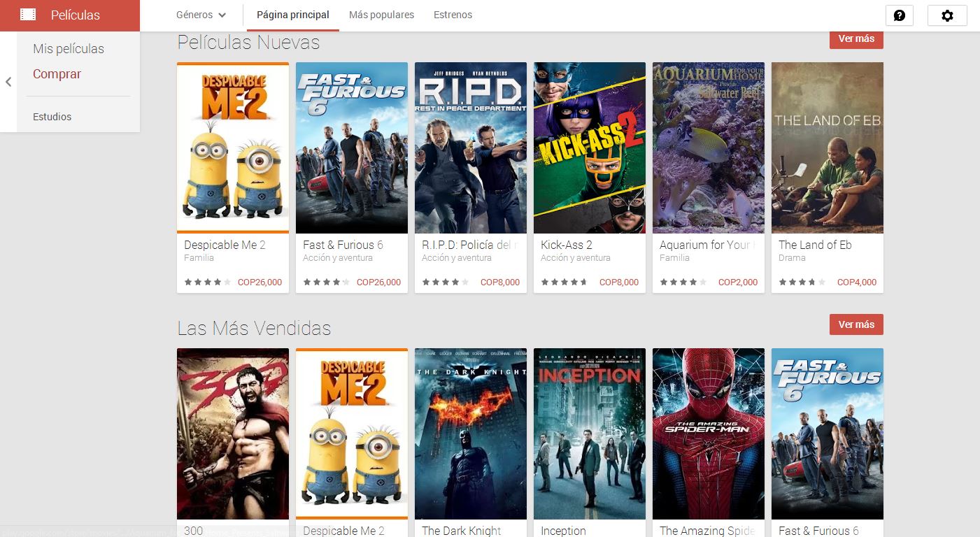Open Despicable Me 2 poster in Las Más Vendidas
The image size is (980, 537).
(352, 434)
